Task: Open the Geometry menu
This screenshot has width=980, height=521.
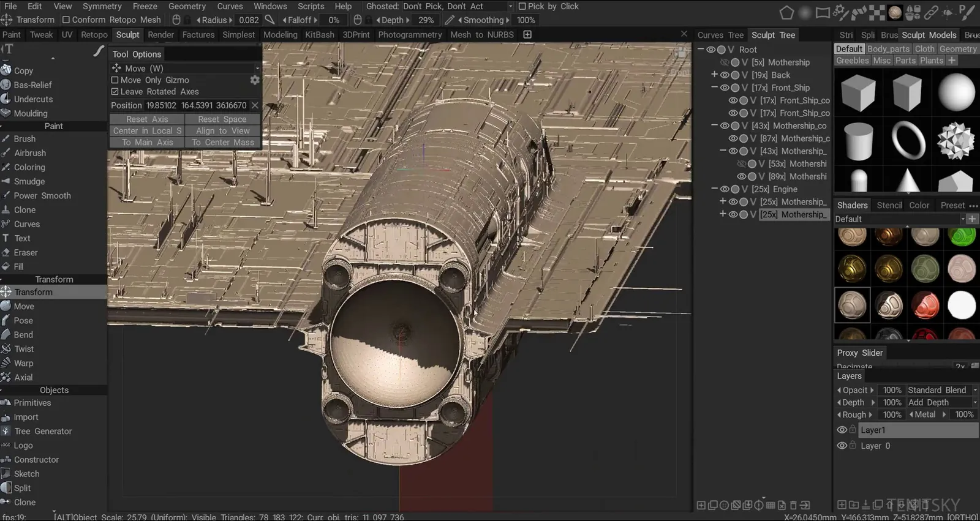Action: [x=187, y=6]
